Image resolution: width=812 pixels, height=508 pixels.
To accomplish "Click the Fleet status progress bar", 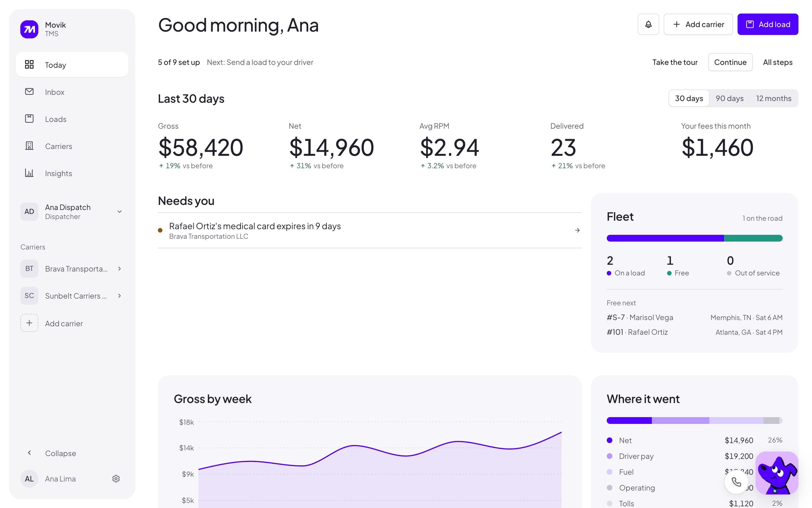I will [694, 238].
